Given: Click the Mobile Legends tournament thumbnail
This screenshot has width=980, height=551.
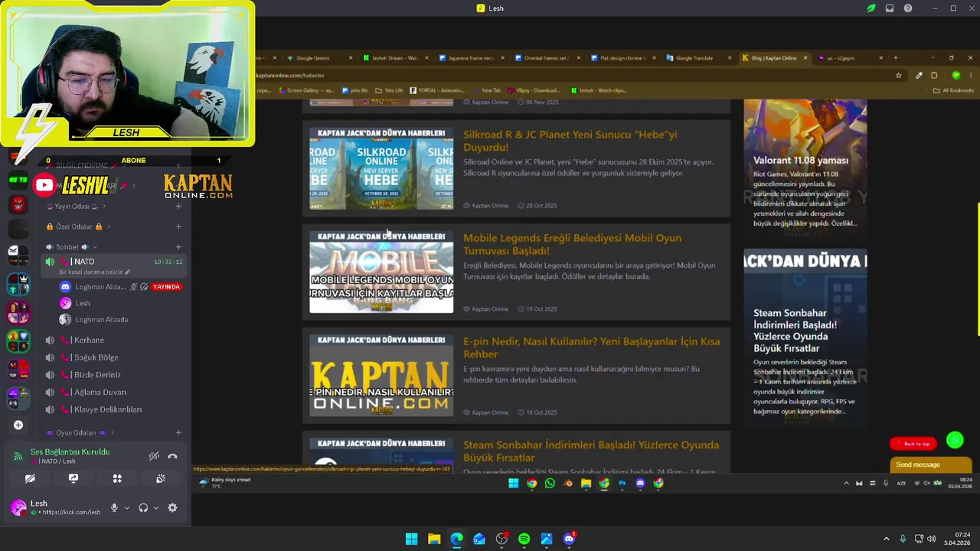Looking at the screenshot, I should (381, 272).
